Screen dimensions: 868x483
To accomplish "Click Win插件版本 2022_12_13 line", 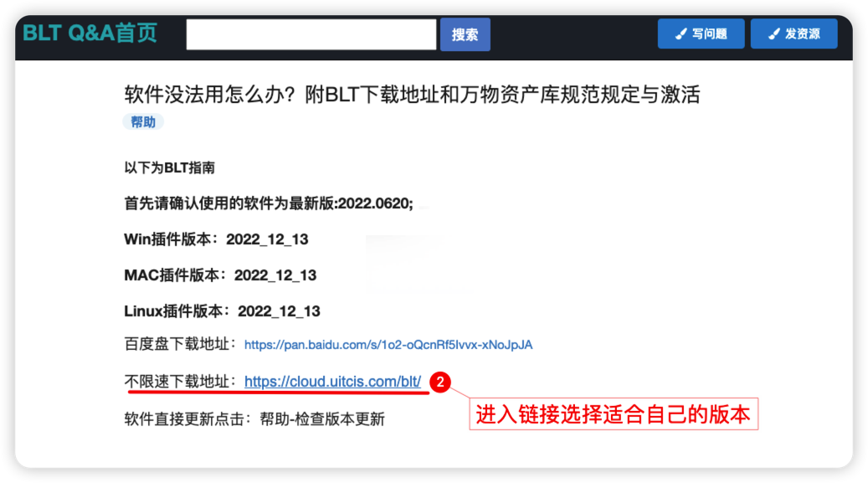I will (x=216, y=239).
